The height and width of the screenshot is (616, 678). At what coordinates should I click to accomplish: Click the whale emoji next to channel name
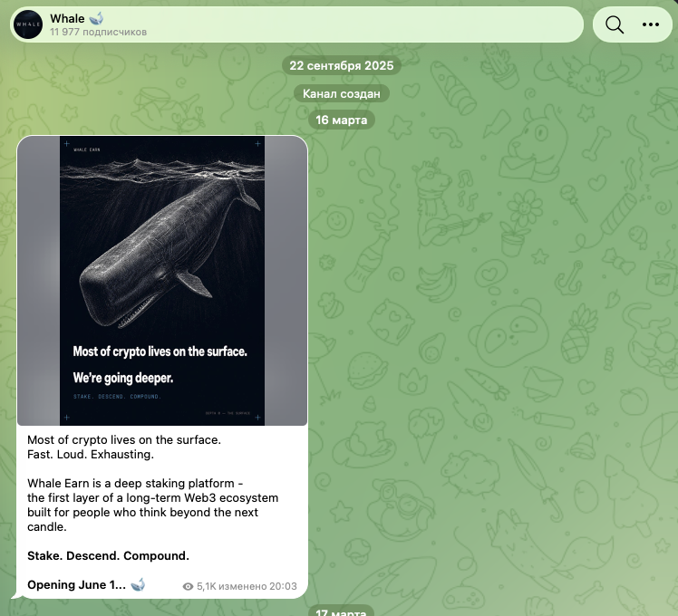[x=96, y=18]
